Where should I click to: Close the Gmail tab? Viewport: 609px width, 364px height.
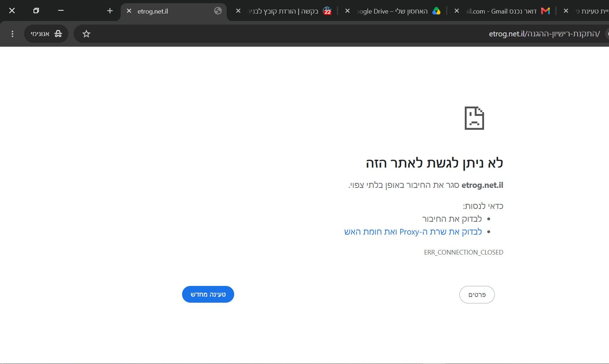(457, 11)
